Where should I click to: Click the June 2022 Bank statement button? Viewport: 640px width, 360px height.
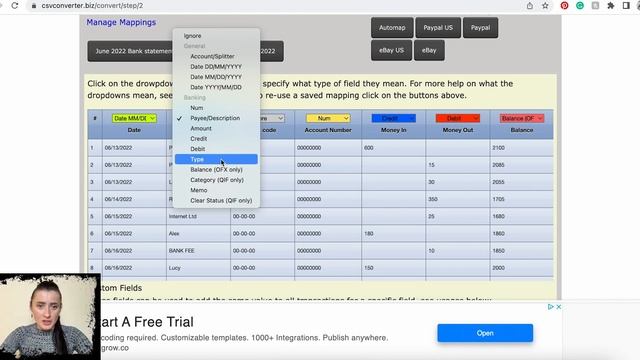tap(130, 51)
